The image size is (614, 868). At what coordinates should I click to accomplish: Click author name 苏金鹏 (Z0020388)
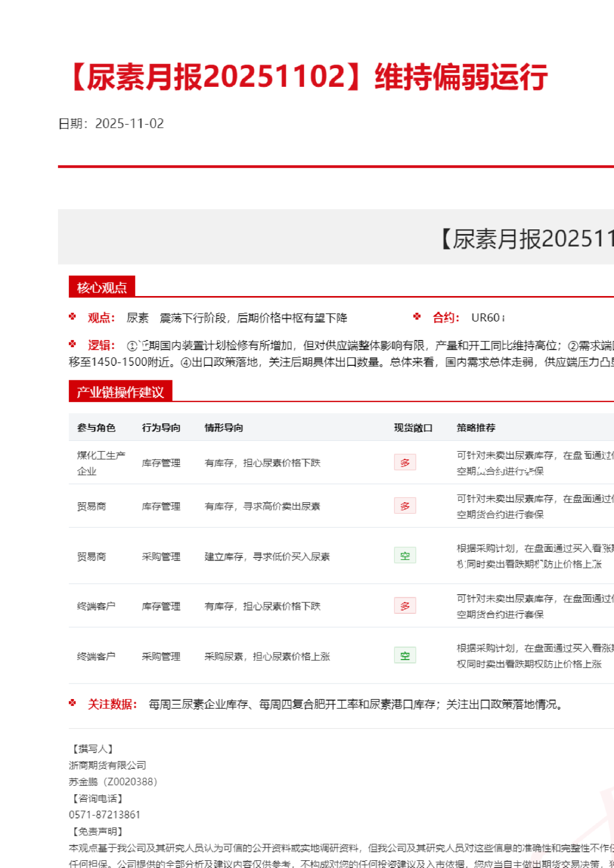pos(113,782)
